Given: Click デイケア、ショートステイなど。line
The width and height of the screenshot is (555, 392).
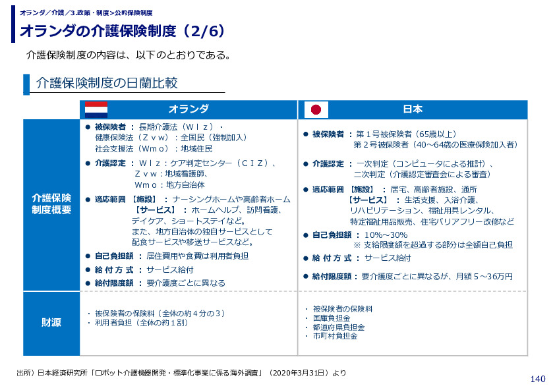Looking at the screenshot, I should click(189, 221).
